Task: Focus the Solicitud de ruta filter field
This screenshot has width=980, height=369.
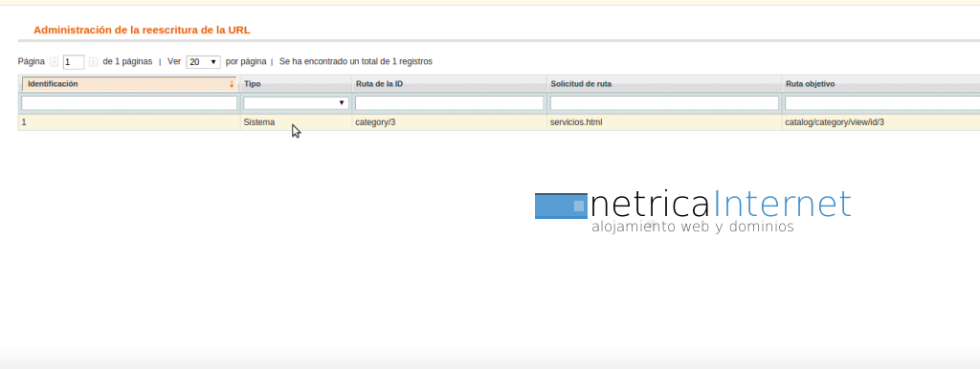Action: [x=664, y=103]
